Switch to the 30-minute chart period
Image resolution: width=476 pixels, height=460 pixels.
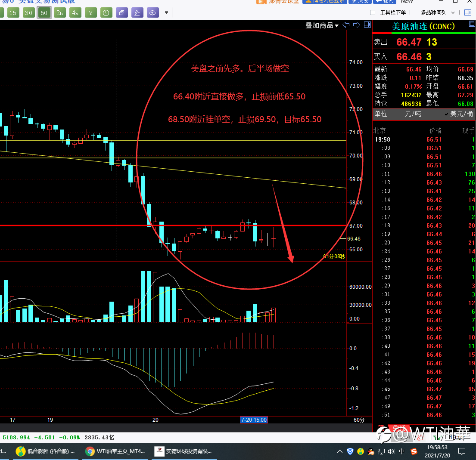[x=28, y=13]
